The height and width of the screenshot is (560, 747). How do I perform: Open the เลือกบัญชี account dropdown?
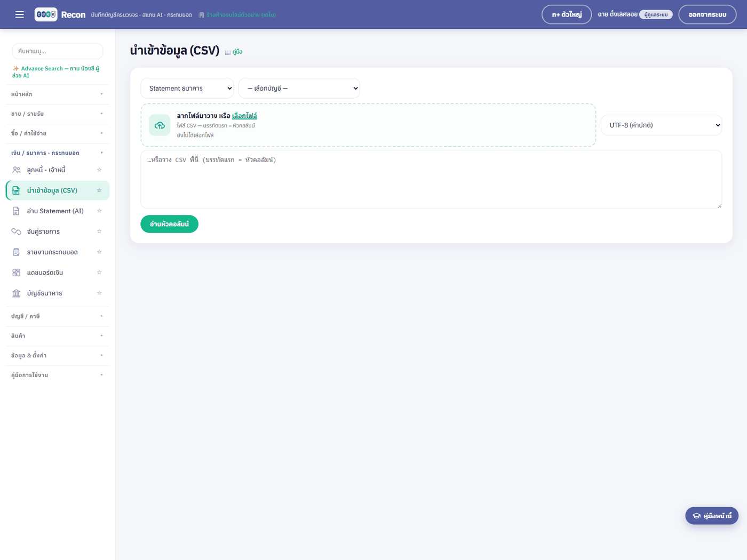tap(299, 89)
